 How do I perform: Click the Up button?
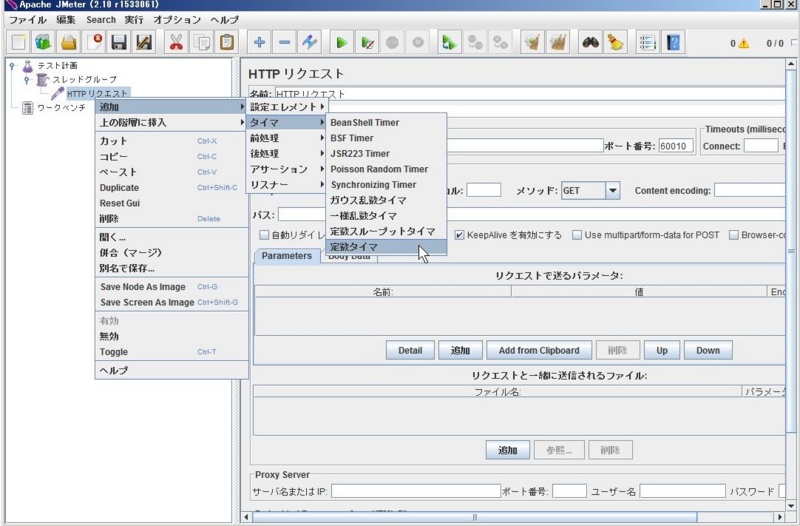[x=662, y=350]
